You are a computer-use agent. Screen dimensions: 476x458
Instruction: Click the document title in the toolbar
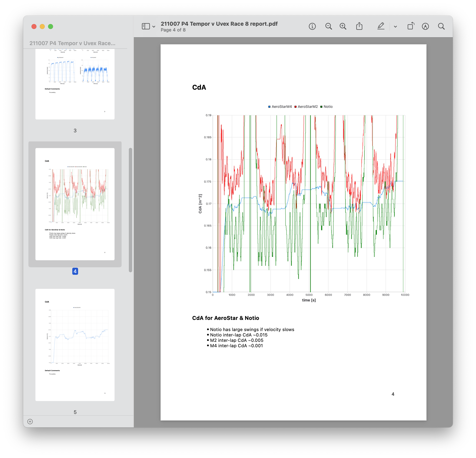point(219,24)
